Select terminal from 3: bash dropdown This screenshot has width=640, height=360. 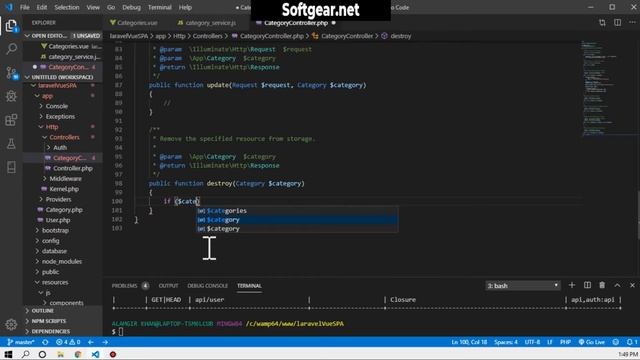pos(523,285)
